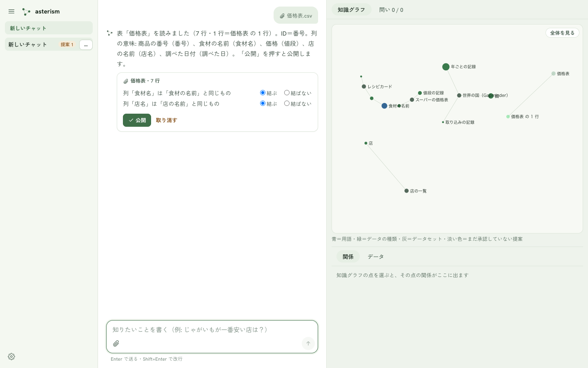Focus the question input field
This screenshot has height=368, width=588.
click(x=212, y=330)
